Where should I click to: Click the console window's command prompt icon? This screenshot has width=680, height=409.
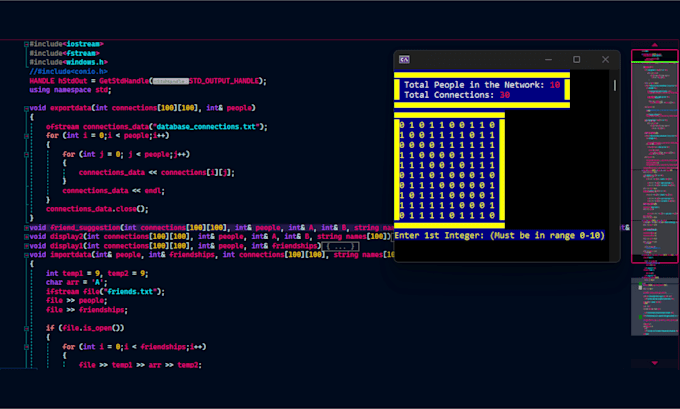(404, 59)
